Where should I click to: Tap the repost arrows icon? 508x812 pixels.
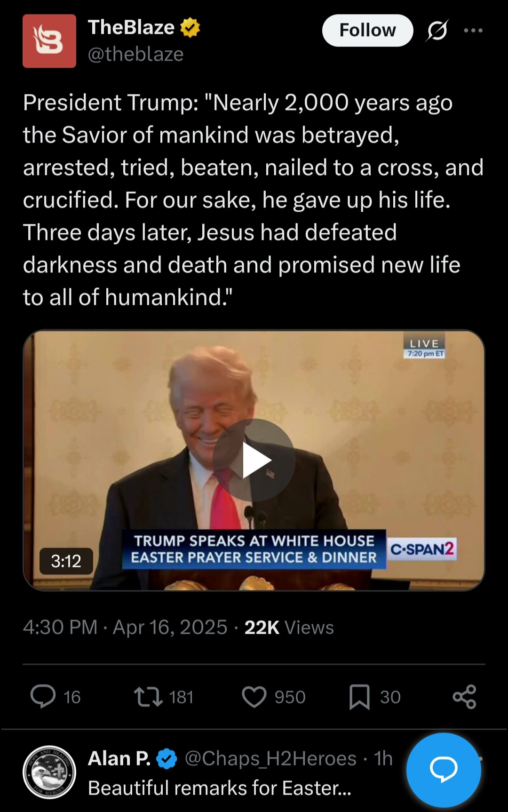click(x=149, y=697)
